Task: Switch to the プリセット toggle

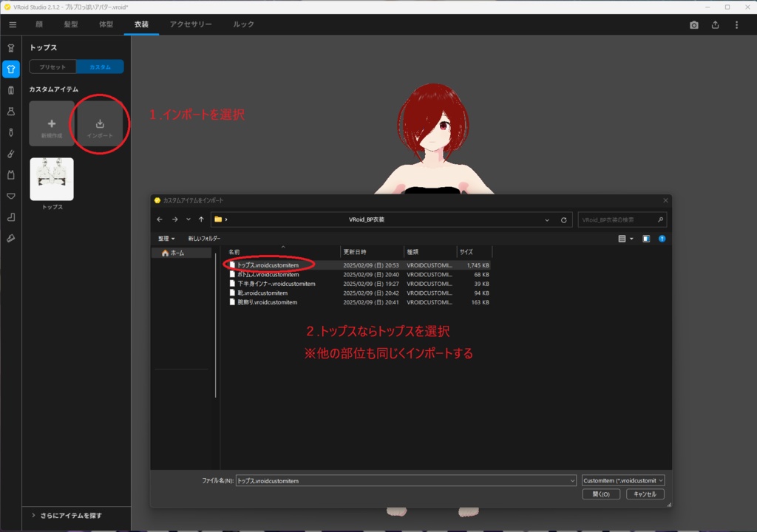Action: coord(52,66)
